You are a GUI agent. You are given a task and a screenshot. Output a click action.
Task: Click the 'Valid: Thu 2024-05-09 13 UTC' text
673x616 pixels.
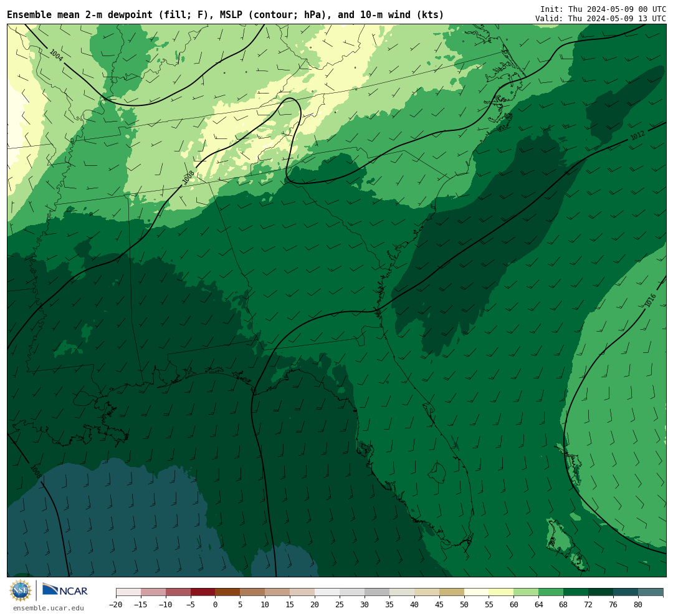(x=601, y=19)
